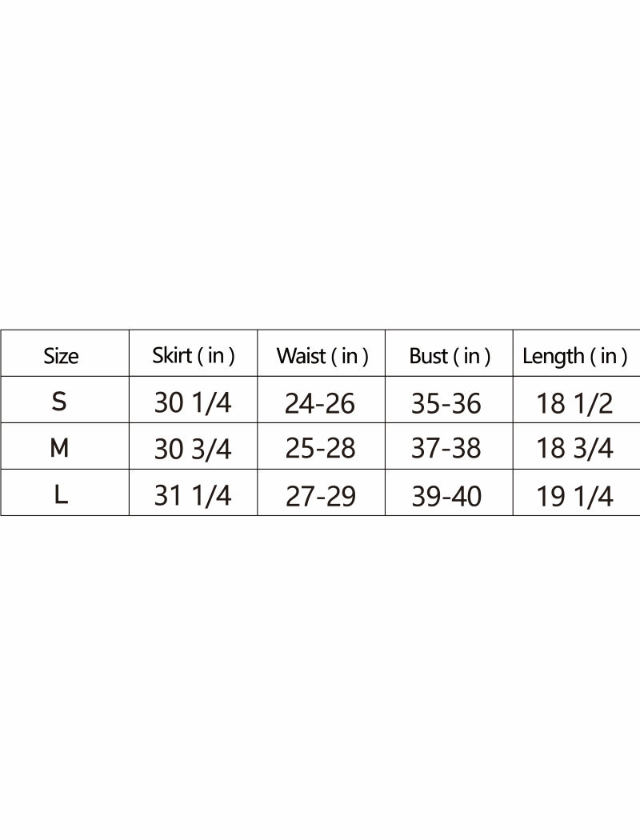This screenshot has height=840, width=640.
Task: Click bust value 39-40
Action: [446, 496]
